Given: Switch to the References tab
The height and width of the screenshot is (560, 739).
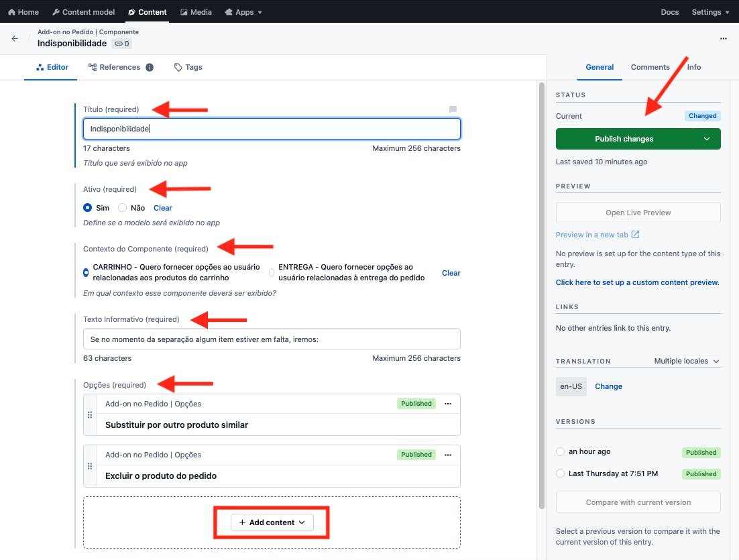Looking at the screenshot, I should pyautogui.click(x=120, y=68).
